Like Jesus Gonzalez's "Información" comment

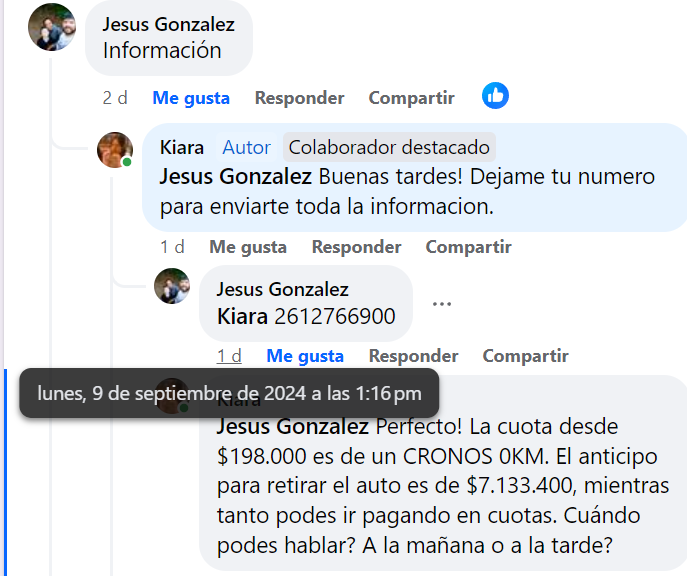[x=191, y=98]
